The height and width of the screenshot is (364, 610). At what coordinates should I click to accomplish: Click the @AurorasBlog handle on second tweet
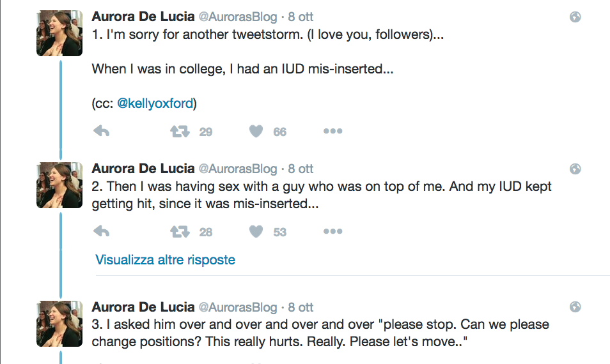tap(238, 169)
